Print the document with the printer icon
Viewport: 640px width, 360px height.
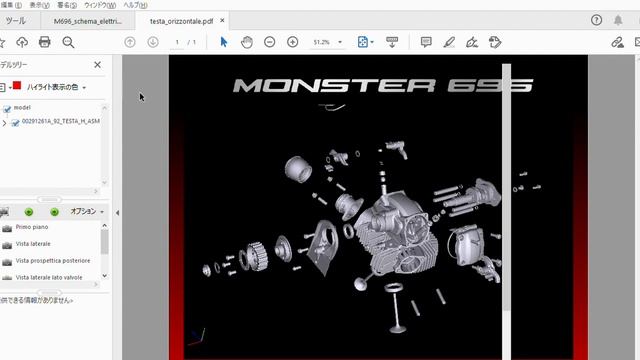(44, 42)
